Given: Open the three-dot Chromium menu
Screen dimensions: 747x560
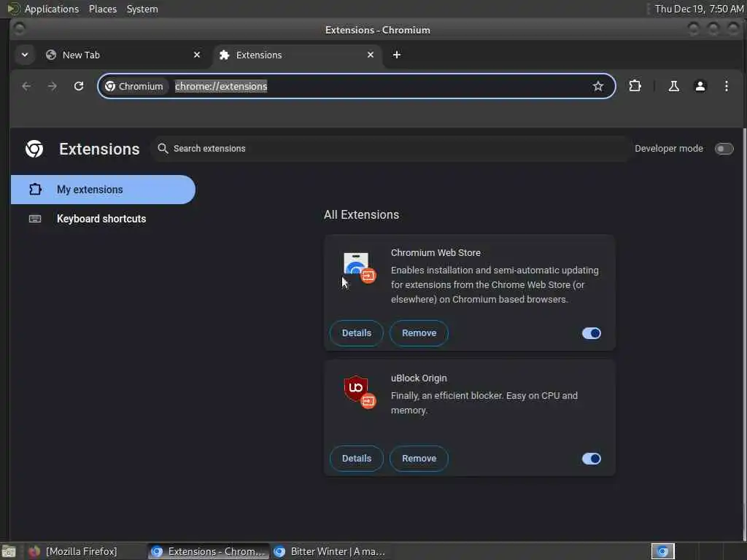Looking at the screenshot, I should (x=726, y=86).
